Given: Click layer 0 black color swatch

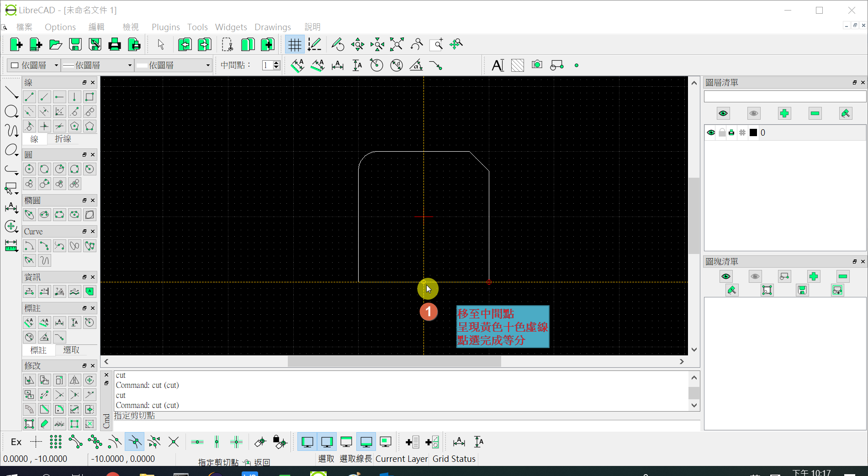Looking at the screenshot, I should (753, 132).
